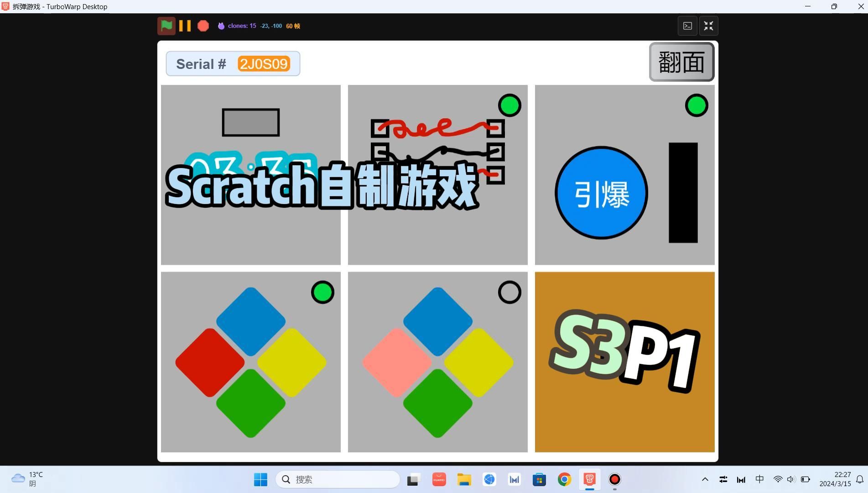Open the volume control in the tray
The image size is (868, 493).
tap(791, 479)
